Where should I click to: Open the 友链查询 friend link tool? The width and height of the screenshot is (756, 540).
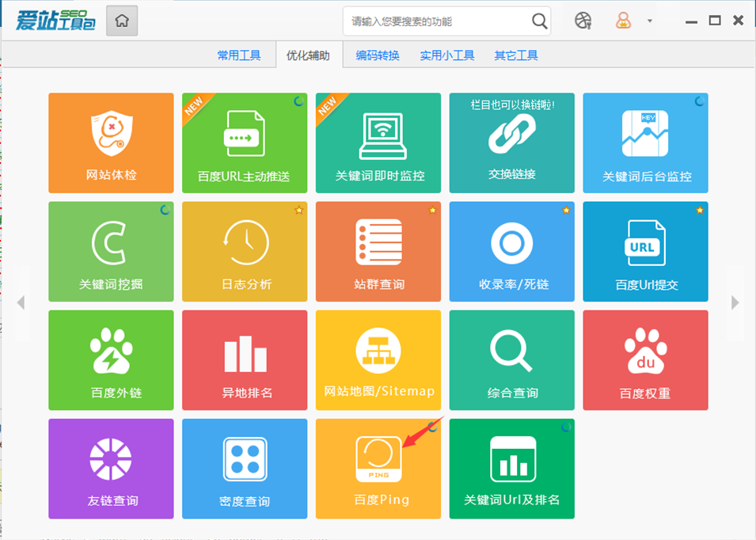click(111, 468)
